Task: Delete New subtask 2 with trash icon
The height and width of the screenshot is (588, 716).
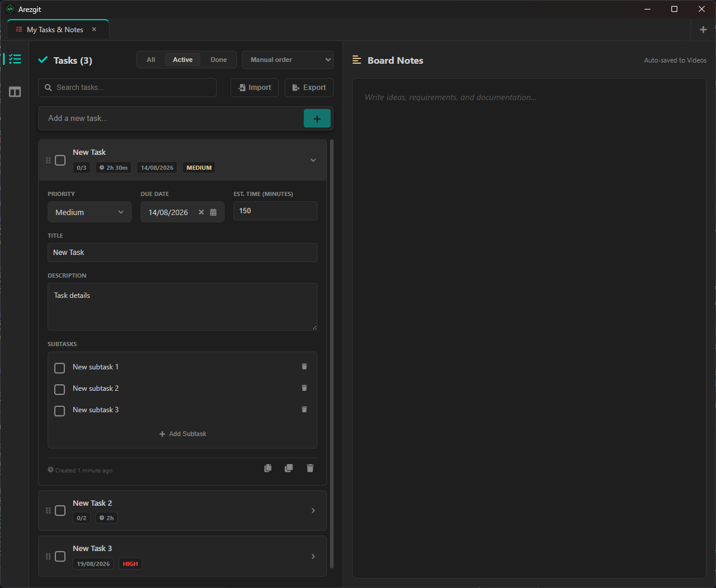Action: (x=304, y=388)
